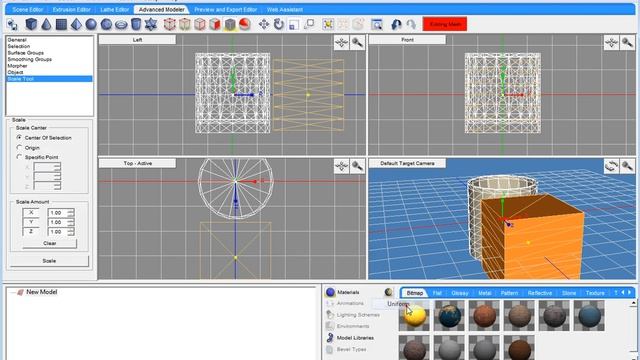Select Smoothing Groups in the tool list

pos(29,59)
